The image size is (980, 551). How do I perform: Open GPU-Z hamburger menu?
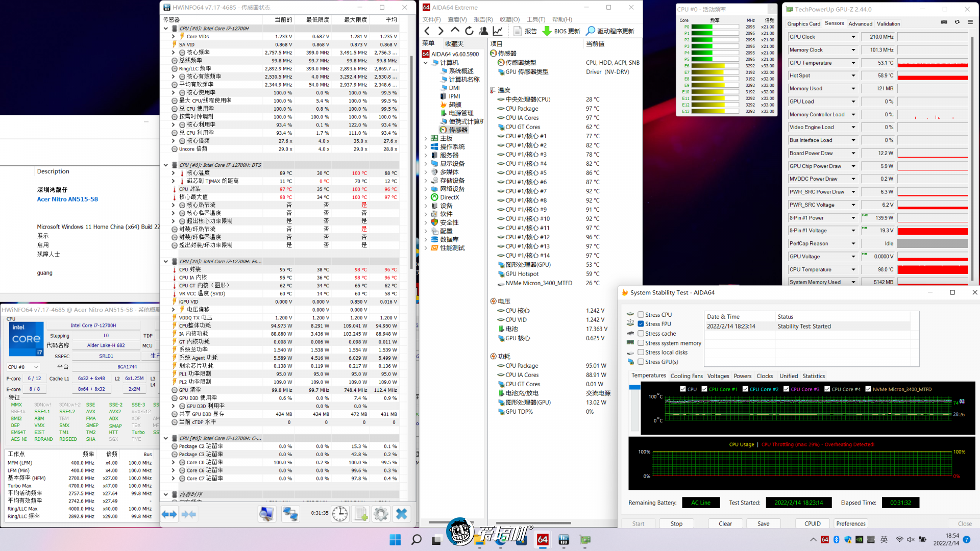970,22
